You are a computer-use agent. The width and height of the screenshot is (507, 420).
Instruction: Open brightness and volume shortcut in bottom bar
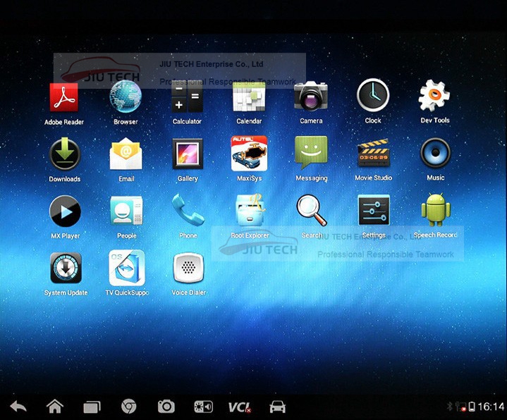[x=203, y=407]
